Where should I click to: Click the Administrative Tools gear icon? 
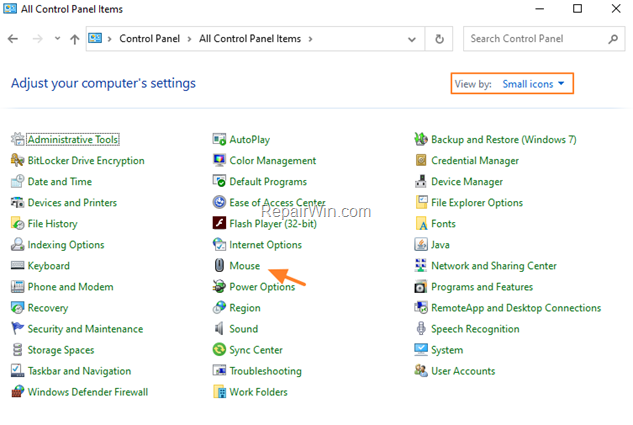pos(17,139)
